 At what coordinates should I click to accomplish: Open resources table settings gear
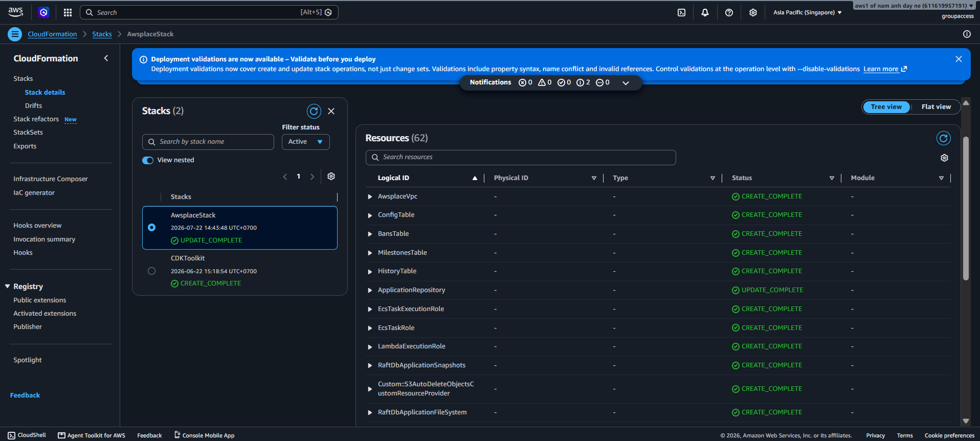pyautogui.click(x=944, y=158)
